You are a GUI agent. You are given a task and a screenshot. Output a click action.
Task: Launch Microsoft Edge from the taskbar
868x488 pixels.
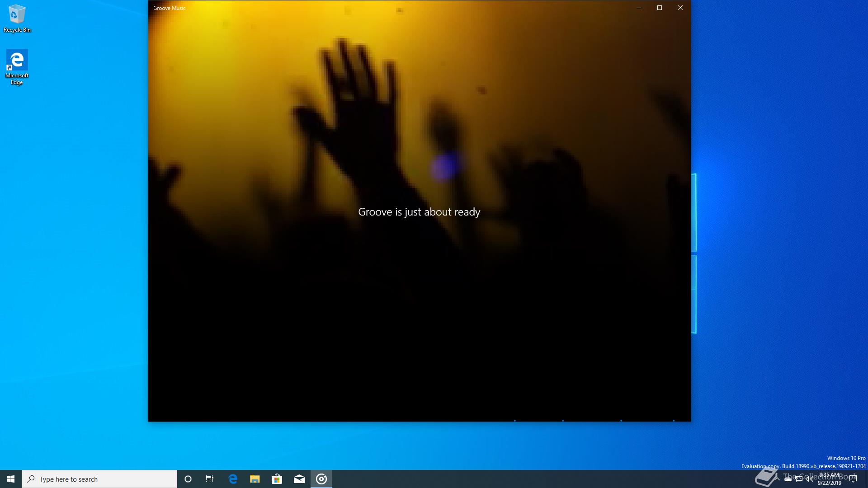233,479
